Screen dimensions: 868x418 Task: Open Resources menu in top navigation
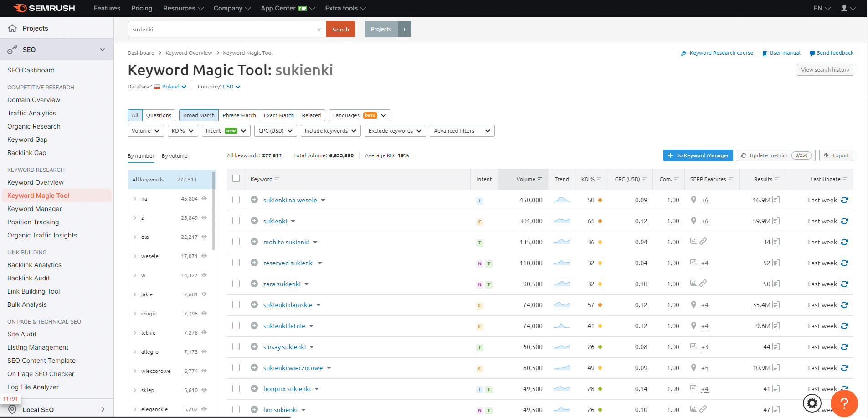[183, 8]
